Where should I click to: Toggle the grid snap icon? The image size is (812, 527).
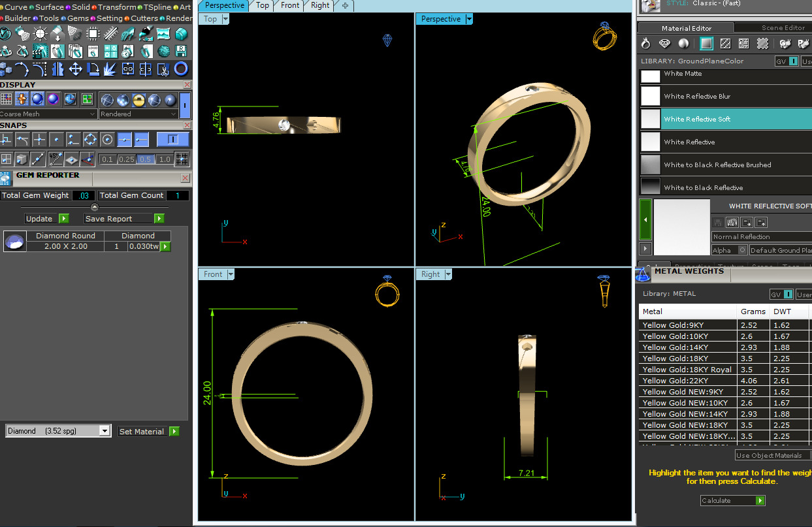click(182, 159)
